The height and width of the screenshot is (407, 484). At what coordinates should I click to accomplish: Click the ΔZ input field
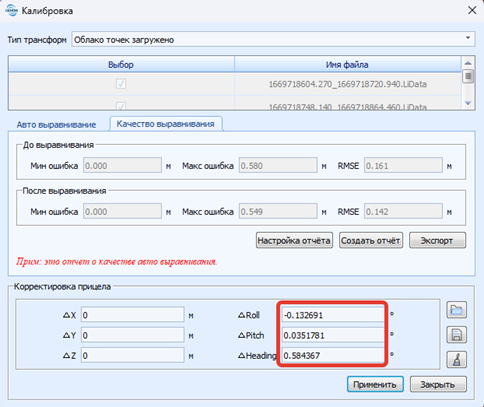coord(132,356)
